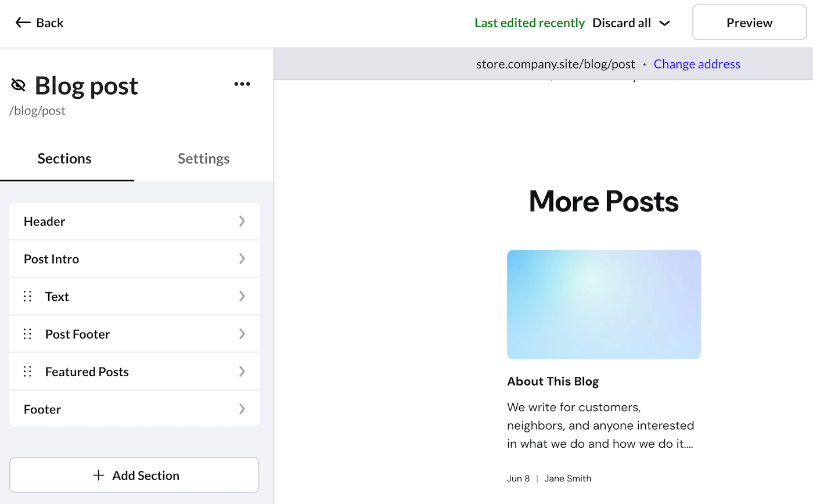Click the plus icon in Add Section
Image resolution: width=813 pixels, height=504 pixels.
pos(99,475)
